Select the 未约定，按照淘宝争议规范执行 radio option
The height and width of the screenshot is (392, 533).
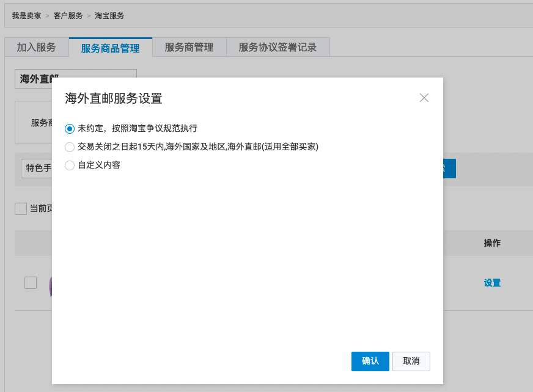click(70, 129)
